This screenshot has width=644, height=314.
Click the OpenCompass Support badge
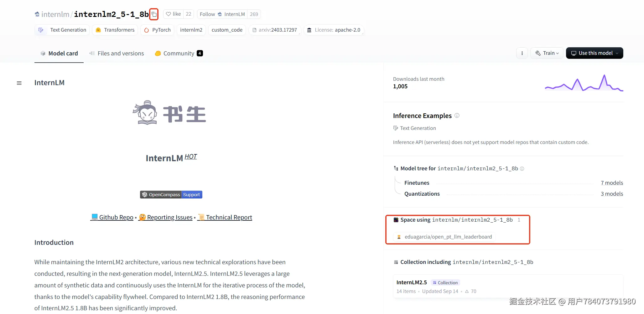coord(171,195)
